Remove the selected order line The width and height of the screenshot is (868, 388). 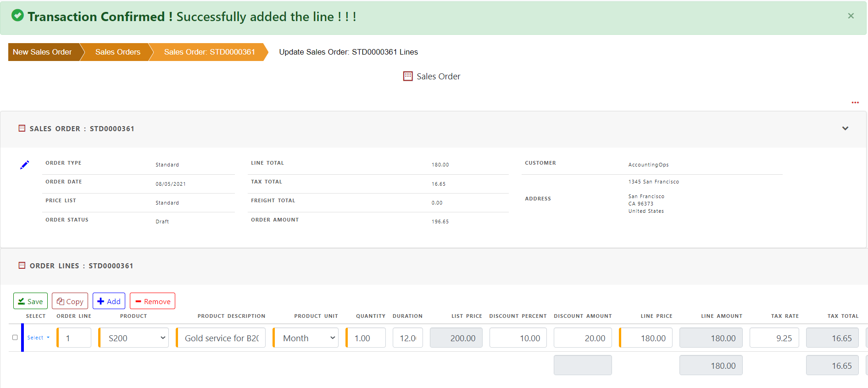coord(152,301)
